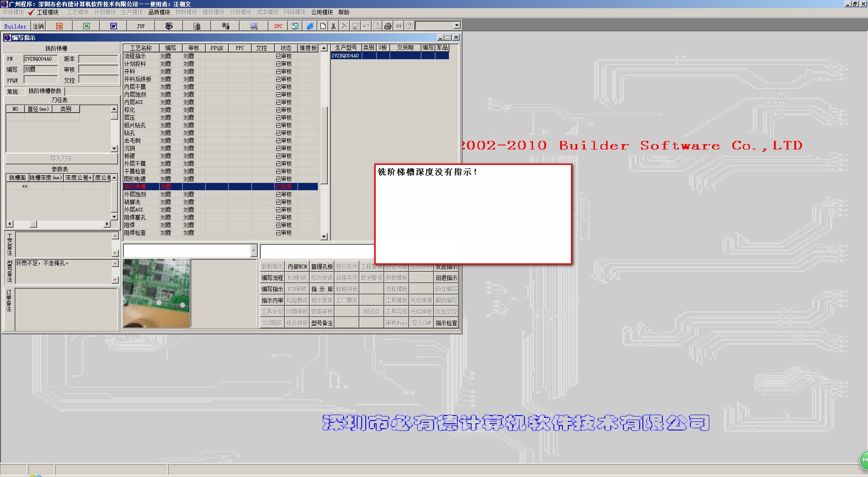868x477 pixels.
Task: Click the printer icon
Action: pyautogui.click(x=388, y=26)
